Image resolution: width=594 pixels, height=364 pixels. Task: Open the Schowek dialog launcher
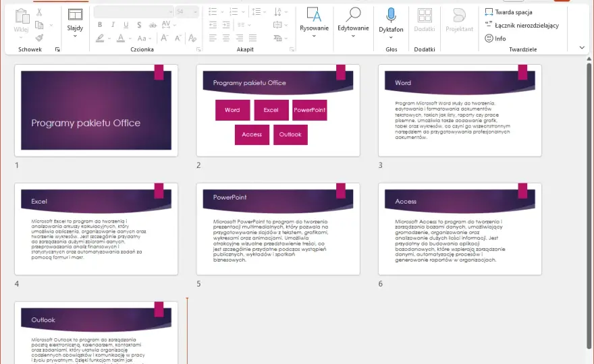point(57,50)
